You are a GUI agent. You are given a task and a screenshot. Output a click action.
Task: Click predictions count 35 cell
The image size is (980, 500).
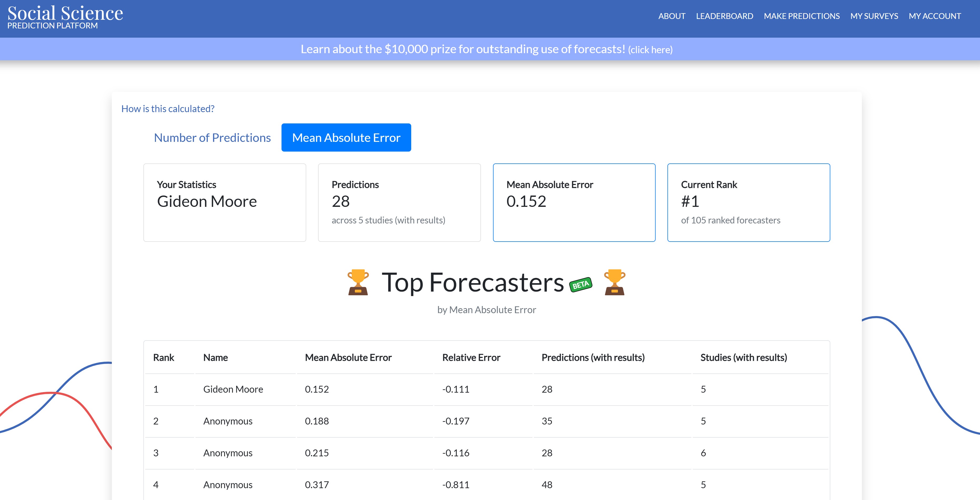(547, 421)
